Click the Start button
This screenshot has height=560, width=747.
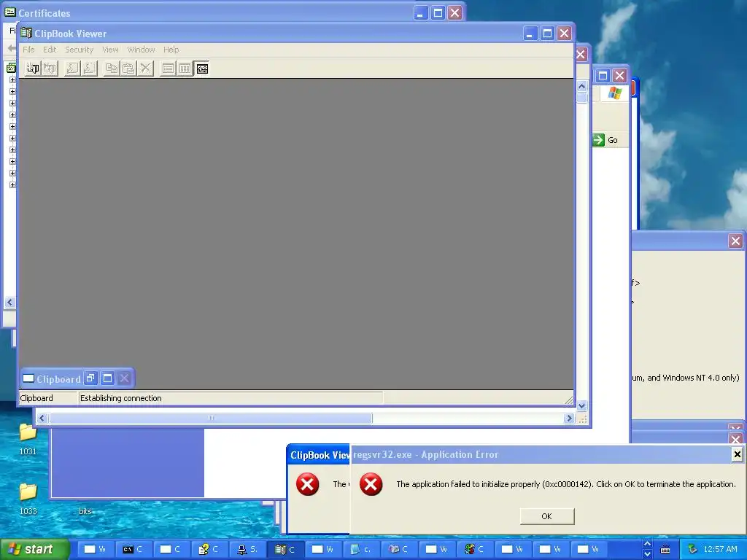tap(34, 549)
